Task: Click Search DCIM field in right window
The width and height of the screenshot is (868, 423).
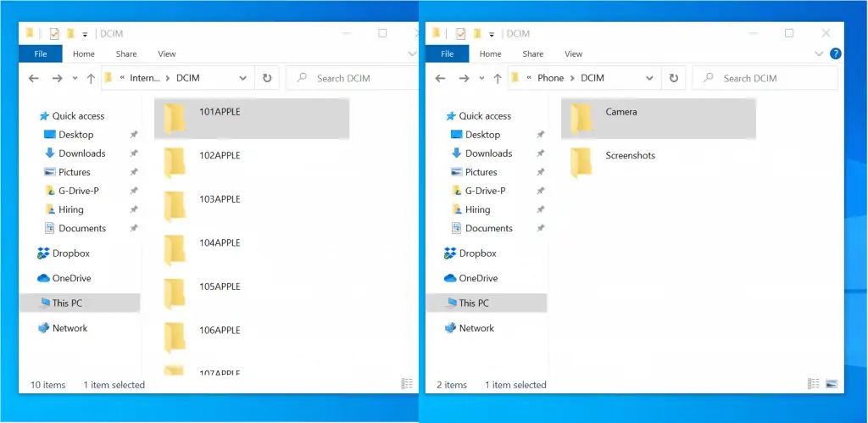Action: point(765,78)
